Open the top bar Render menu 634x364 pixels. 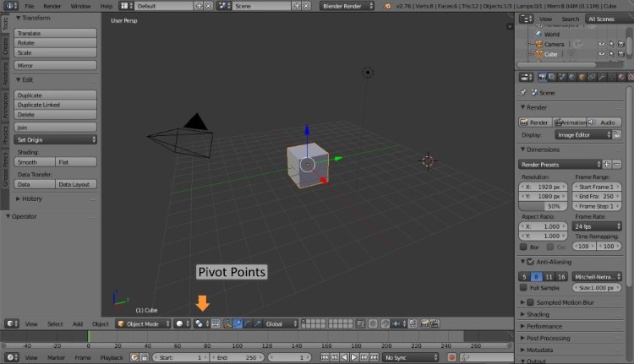[52, 6]
